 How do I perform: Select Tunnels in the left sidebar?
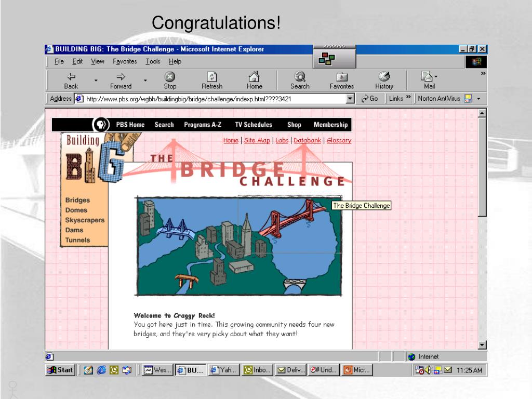tap(78, 240)
